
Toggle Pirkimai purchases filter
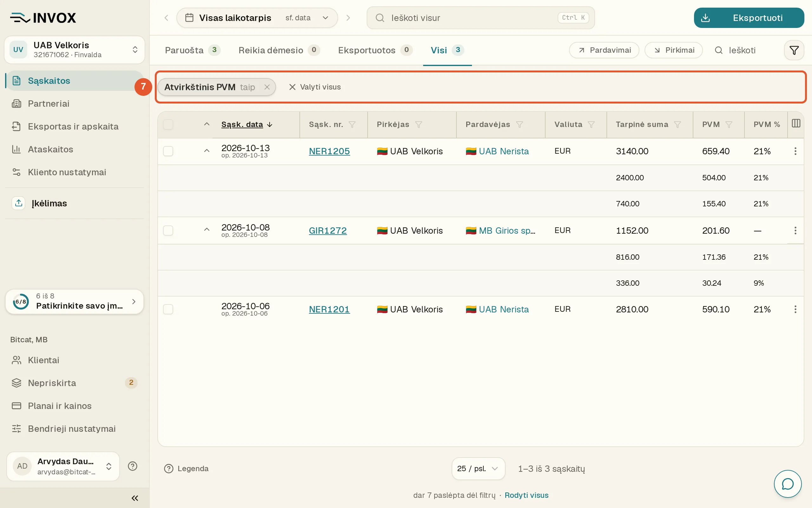pos(673,50)
